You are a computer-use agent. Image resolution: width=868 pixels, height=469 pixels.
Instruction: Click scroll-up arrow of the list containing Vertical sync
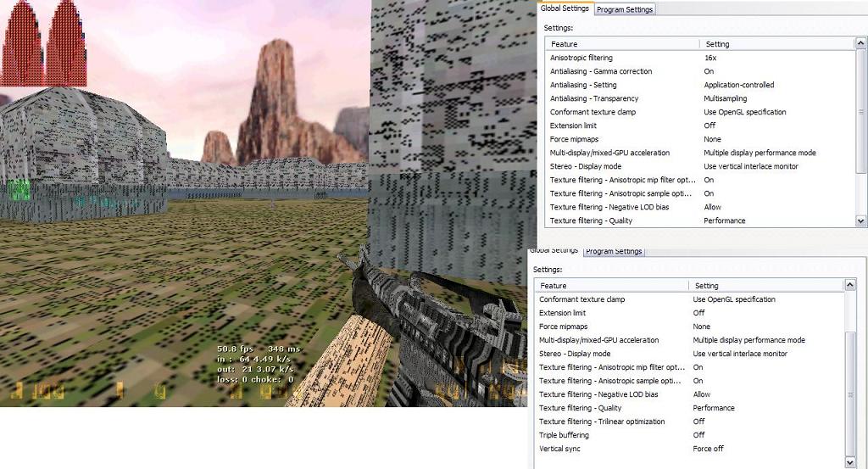(x=850, y=285)
